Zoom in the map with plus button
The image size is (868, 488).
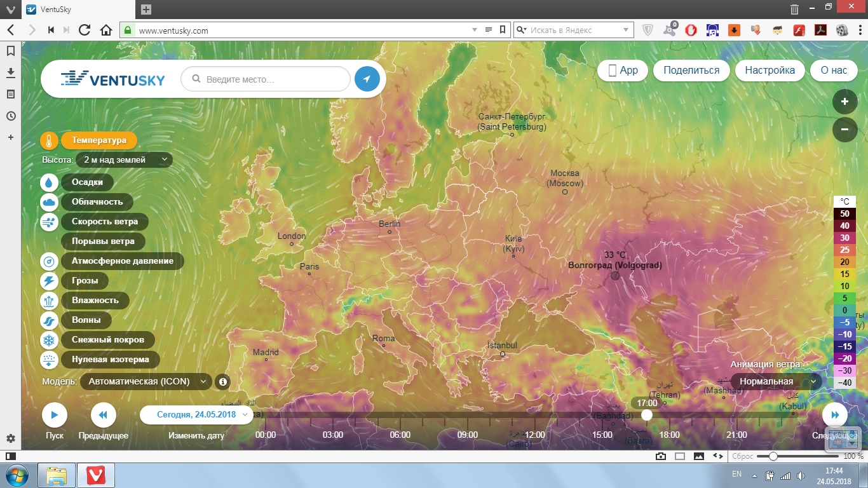[x=844, y=102]
